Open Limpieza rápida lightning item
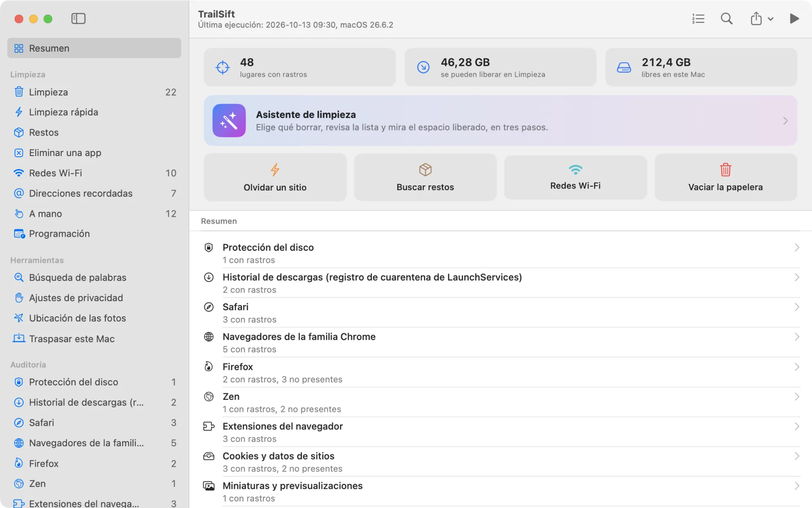Viewport: 812px width, 508px height. pyautogui.click(x=94, y=112)
